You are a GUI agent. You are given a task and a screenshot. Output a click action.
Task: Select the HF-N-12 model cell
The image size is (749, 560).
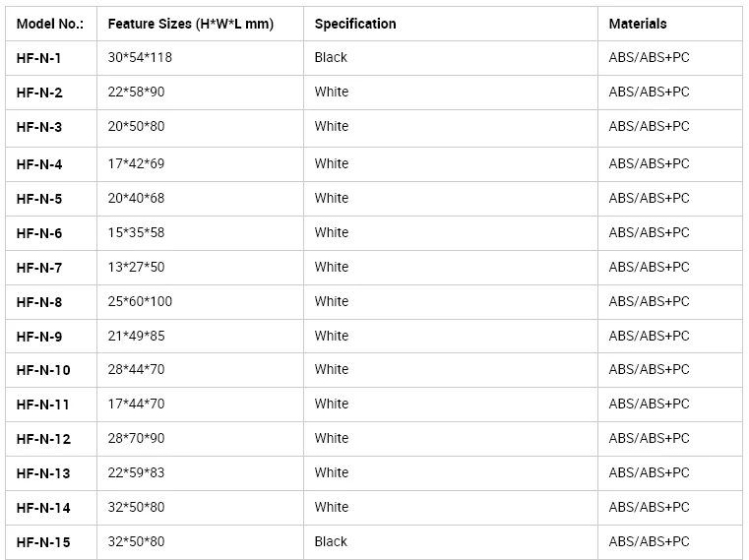(43, 439)
